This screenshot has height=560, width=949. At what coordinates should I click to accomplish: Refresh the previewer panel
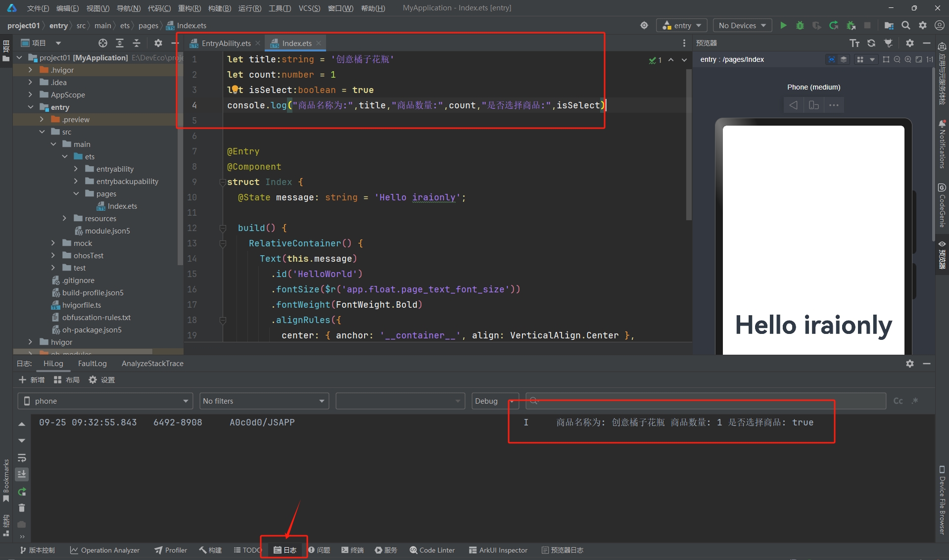pos(871,43)
